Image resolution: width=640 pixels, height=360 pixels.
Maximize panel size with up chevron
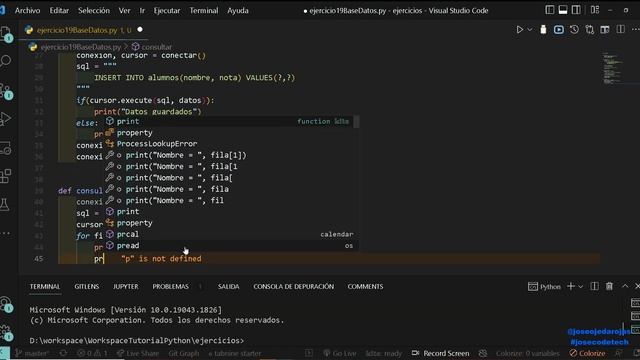625,287
